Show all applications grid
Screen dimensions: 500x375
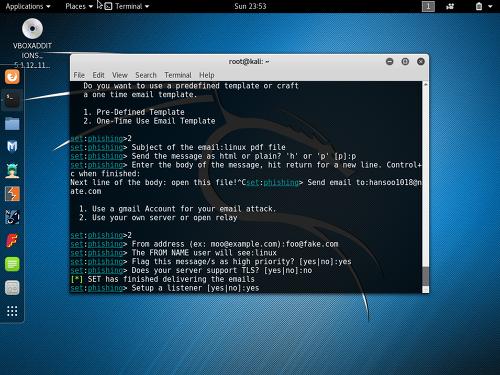click(x=12, y=311)
